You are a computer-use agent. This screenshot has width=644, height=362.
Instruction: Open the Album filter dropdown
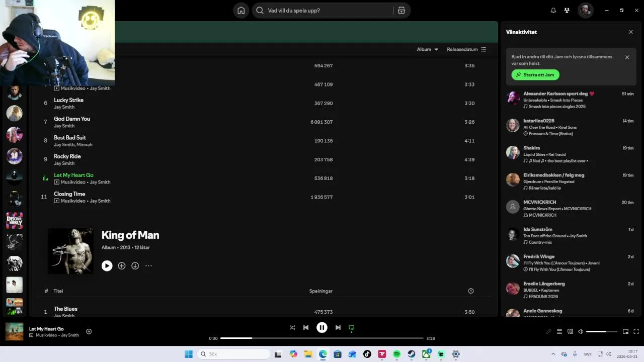428,49
